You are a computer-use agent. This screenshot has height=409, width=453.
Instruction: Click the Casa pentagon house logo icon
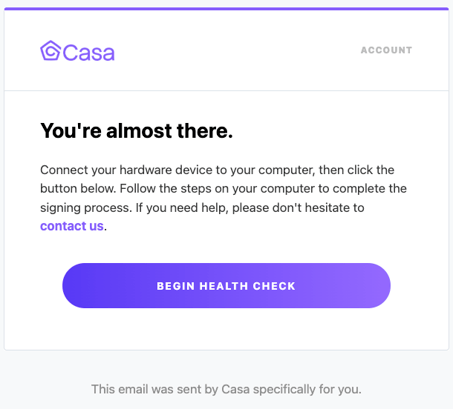click(x=50, y=51)
